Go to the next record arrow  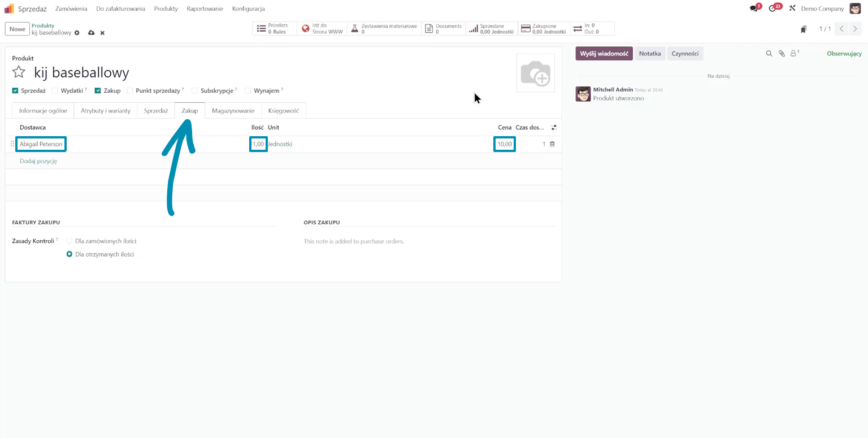click(855, 29)
